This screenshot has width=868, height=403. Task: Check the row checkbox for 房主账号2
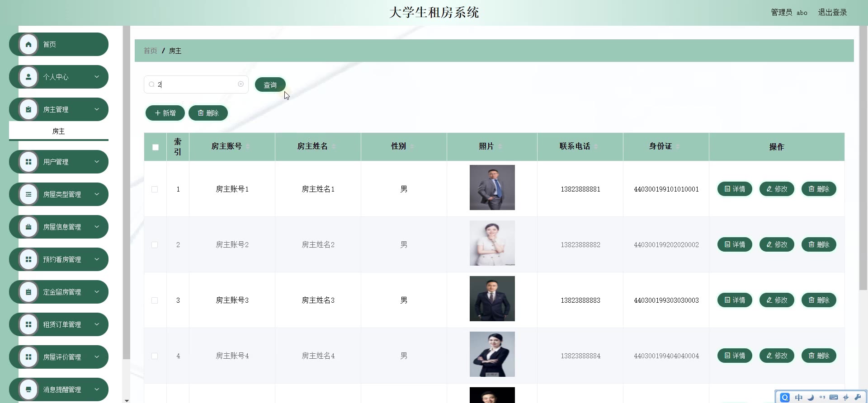click(155, 245)
